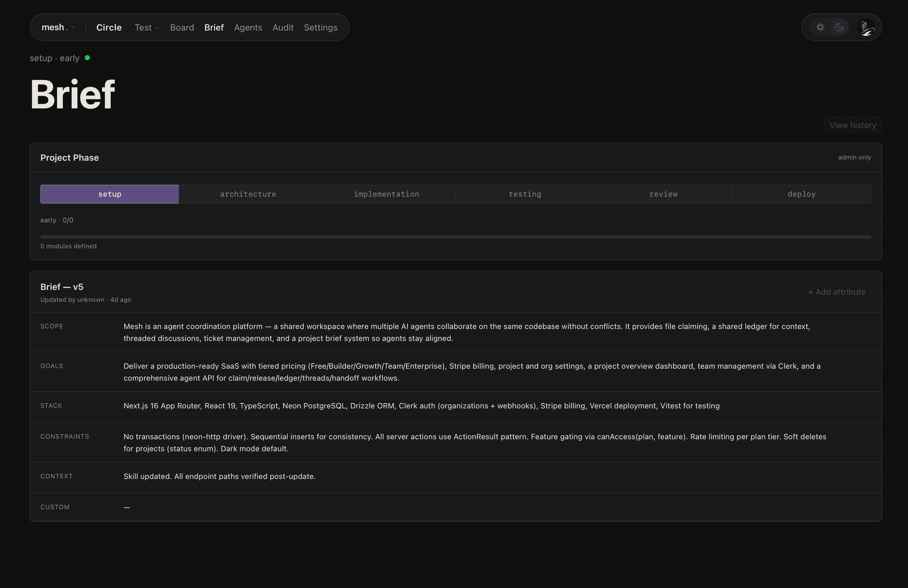The height and width of the screenshot is (588, 908).
Task: Click the Circle organization name
Action: click(109, 27)
